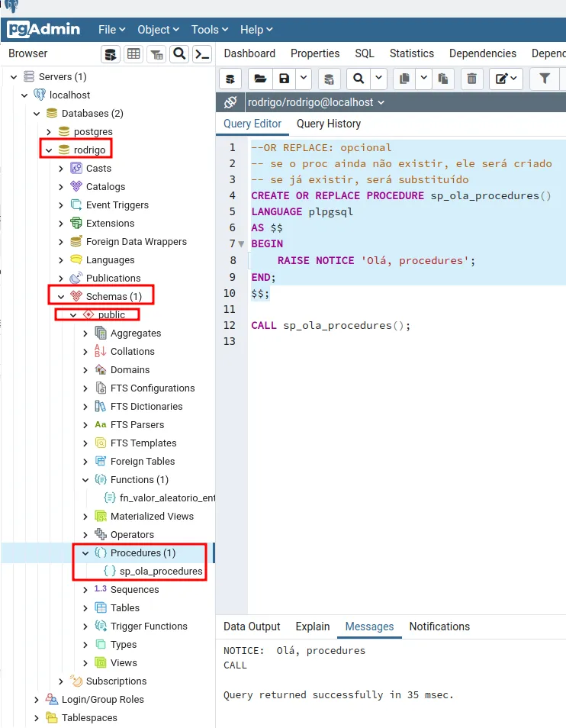Open the Object menu

(158, 30)
